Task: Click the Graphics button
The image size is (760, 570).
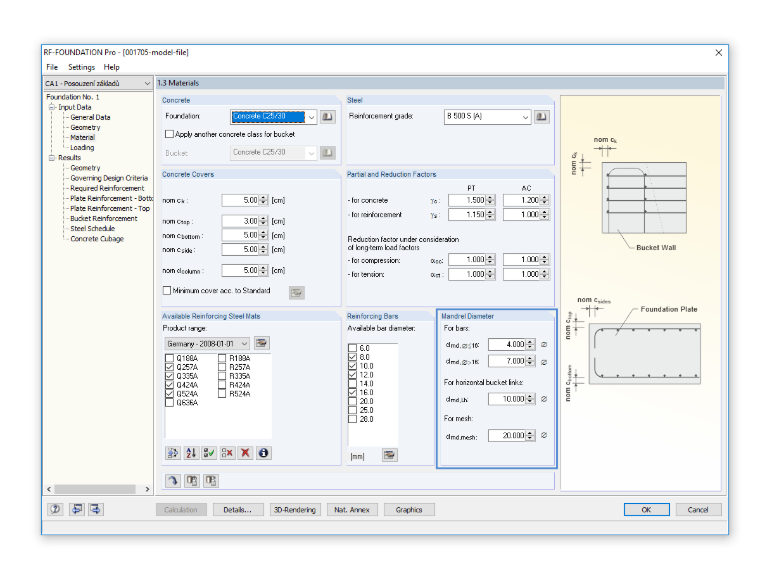Action: (x=409, y=509)
